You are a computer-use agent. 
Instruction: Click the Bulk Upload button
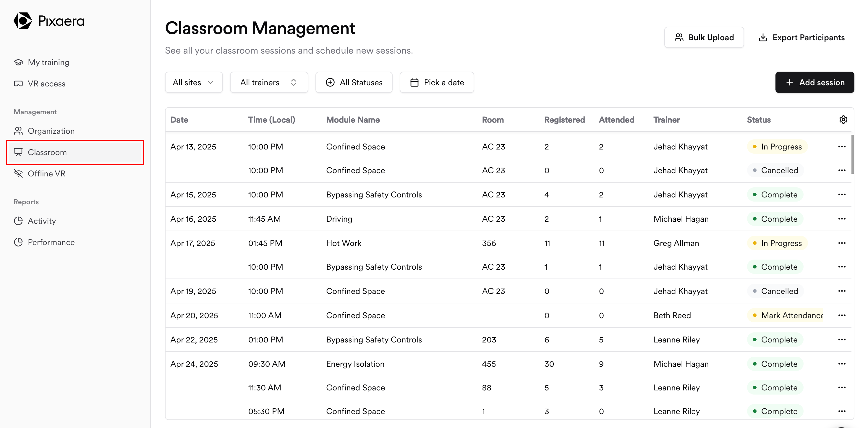pyautogui.click(x=704, y=37)
